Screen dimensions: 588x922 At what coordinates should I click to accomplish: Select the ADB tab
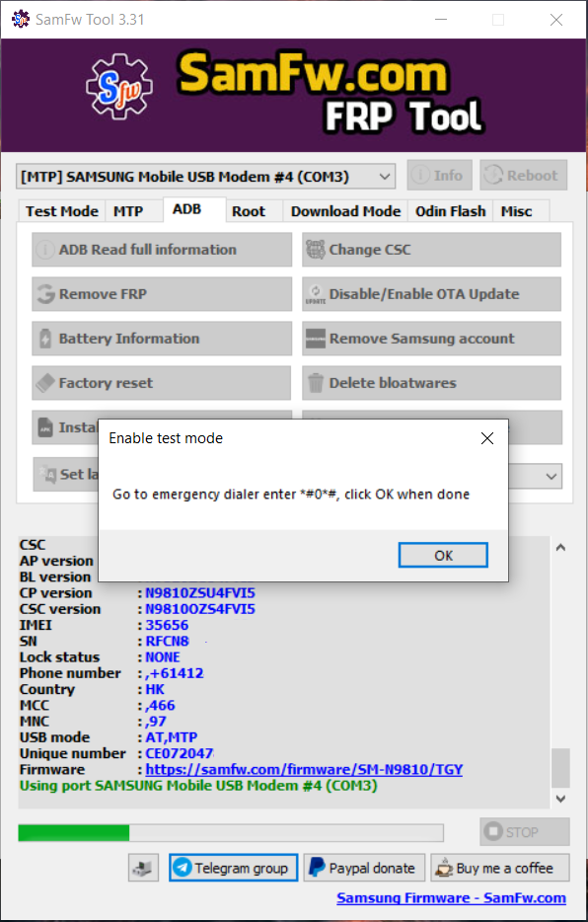(x=186, y=209)
